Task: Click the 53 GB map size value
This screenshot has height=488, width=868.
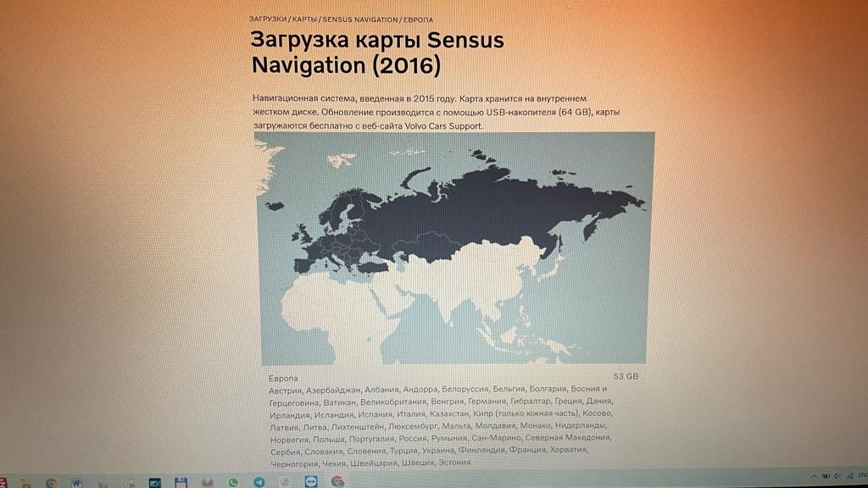Action: pyautogui.click(x=626, y=376)
